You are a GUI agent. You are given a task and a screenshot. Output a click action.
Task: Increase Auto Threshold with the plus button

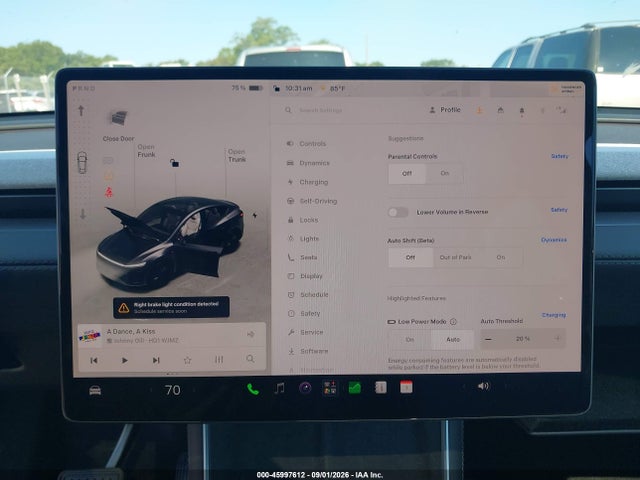557,338
